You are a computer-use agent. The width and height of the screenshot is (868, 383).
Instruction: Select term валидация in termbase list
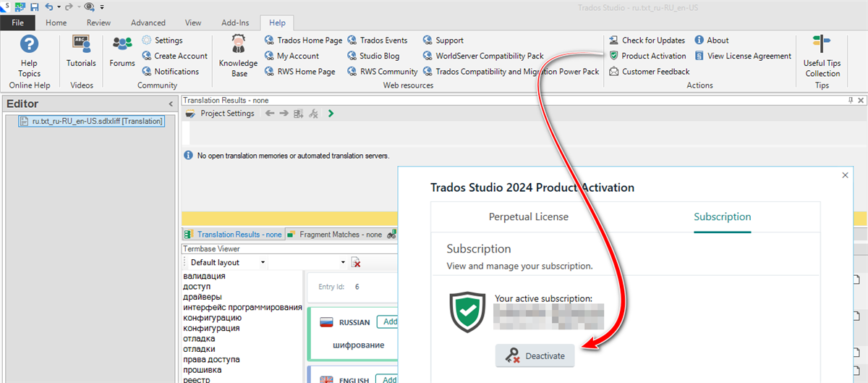click(x=204, y=276)
